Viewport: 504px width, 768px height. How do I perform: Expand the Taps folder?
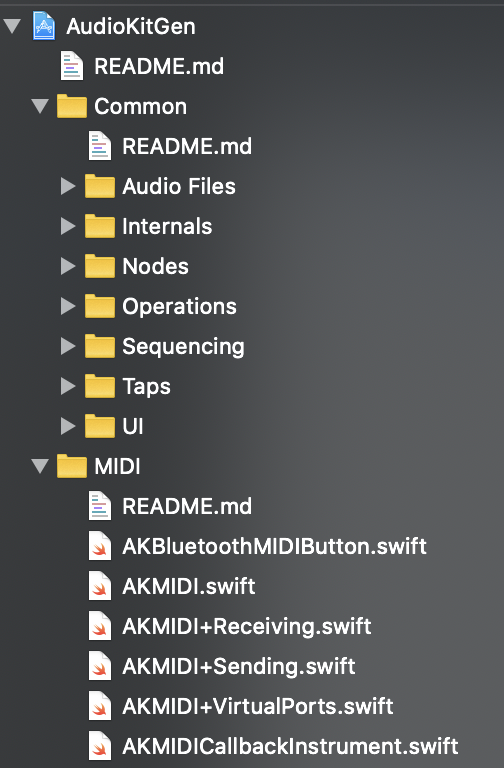[x=68, y=386]
